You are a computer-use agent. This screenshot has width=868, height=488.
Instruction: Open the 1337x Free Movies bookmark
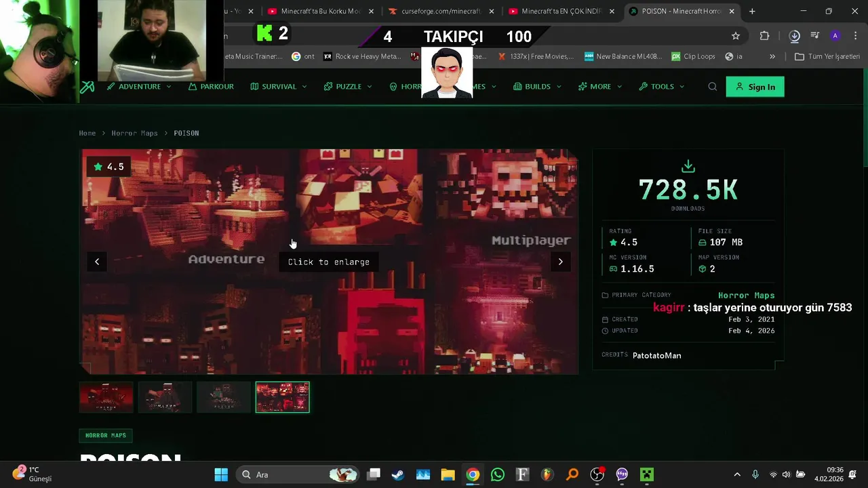[536, 56]
